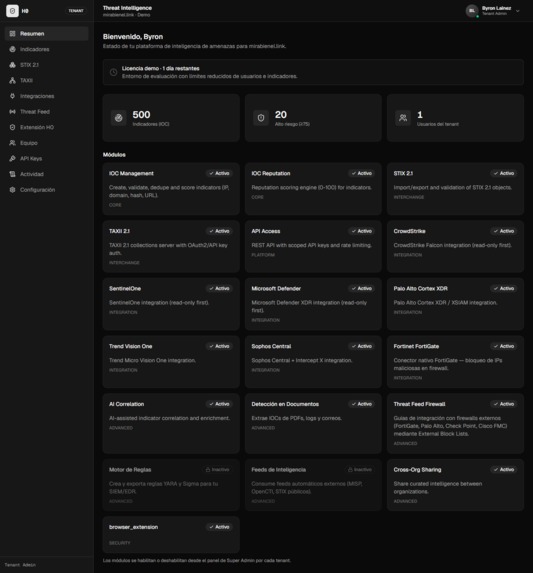
Task: Click the Alto riesgo shield icon
Action: click(261, 118)
